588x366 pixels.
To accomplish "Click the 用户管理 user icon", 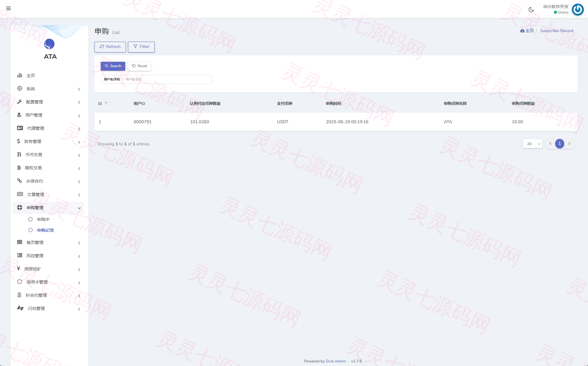I will pos(19,115).
